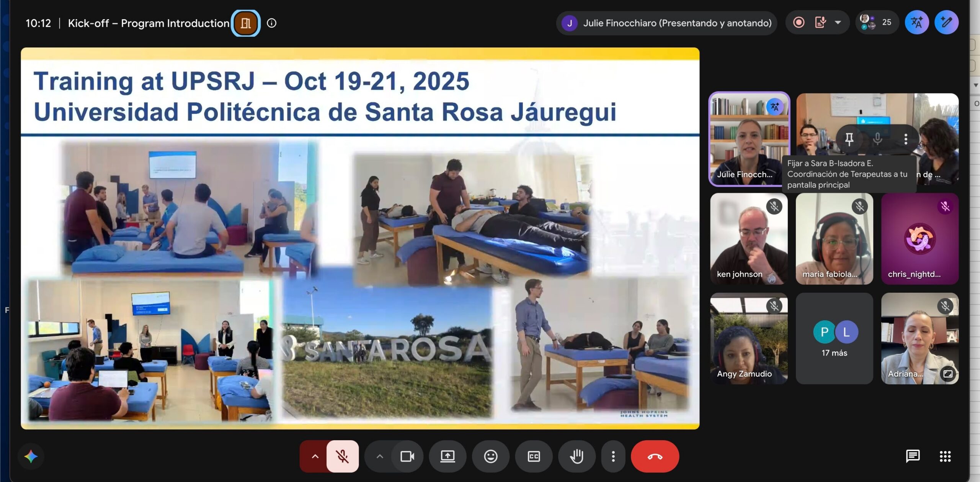Open Gemini sparkle assistant
980x482 pixels.
coord(31,456)
